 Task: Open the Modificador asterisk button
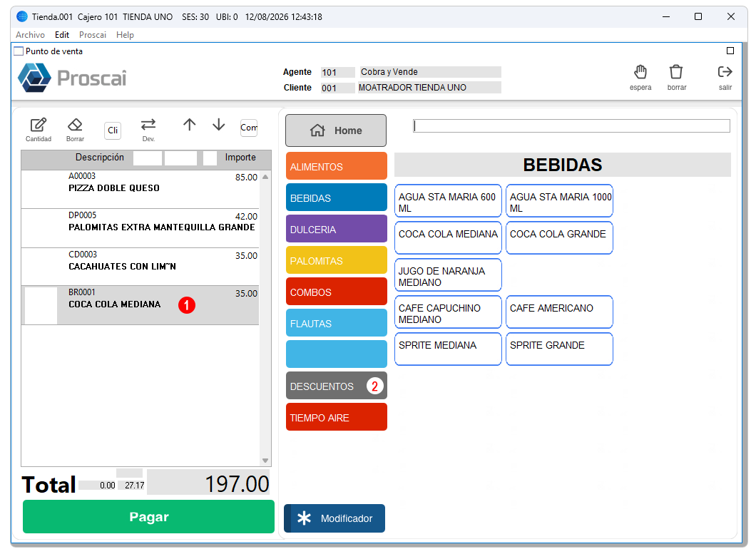click(x=334, y=518)
